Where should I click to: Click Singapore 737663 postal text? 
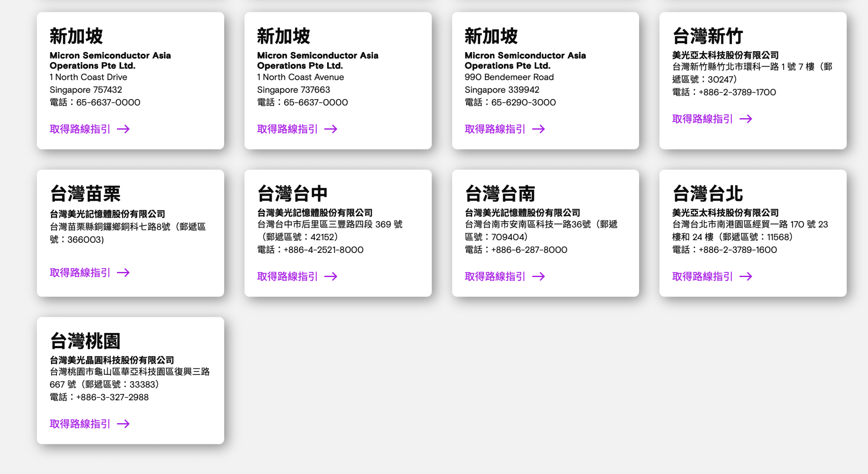[293, 90]
